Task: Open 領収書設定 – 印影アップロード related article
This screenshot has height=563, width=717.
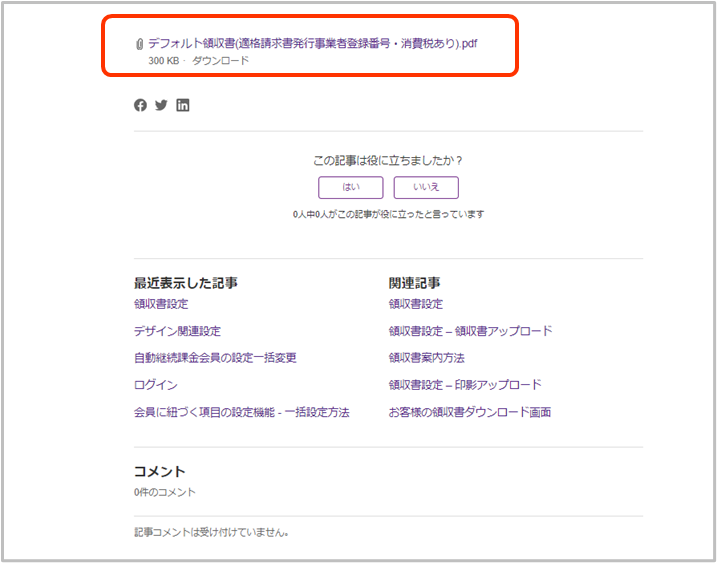Action: click(x=465, y=385)
